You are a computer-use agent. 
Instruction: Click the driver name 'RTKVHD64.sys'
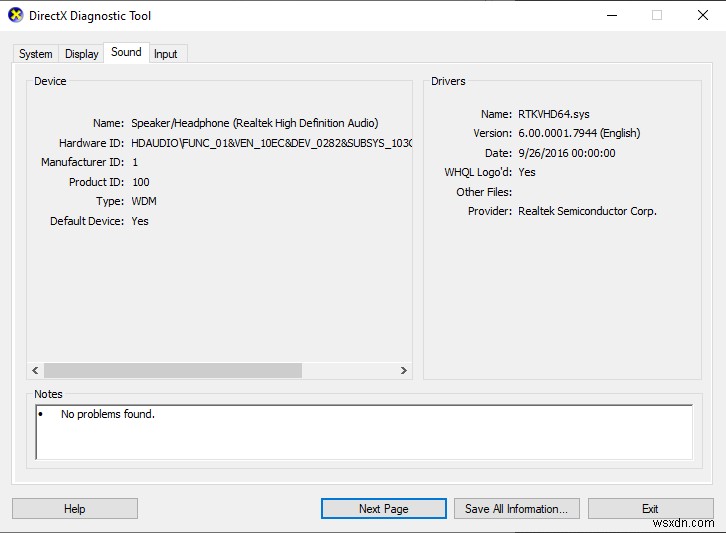point(554,114)
